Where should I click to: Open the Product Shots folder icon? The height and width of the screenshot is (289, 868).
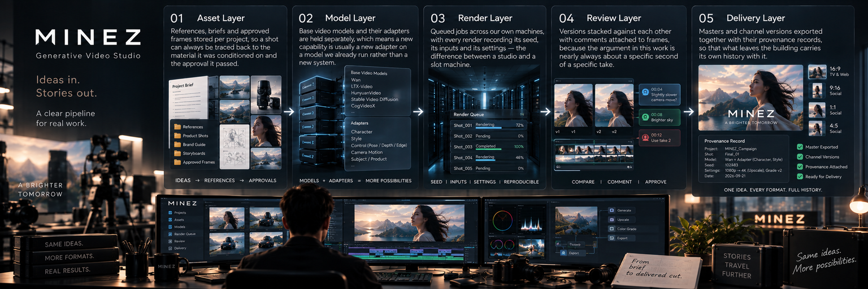pos(178,136)
